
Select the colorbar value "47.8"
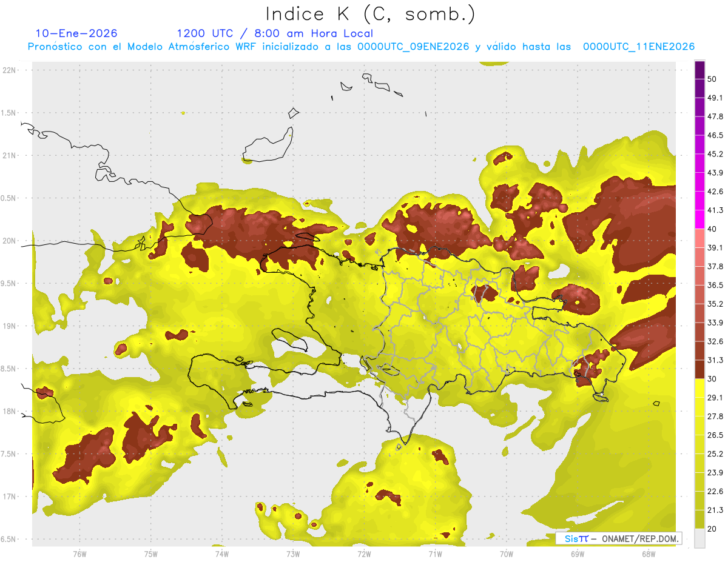coord(715,116)
